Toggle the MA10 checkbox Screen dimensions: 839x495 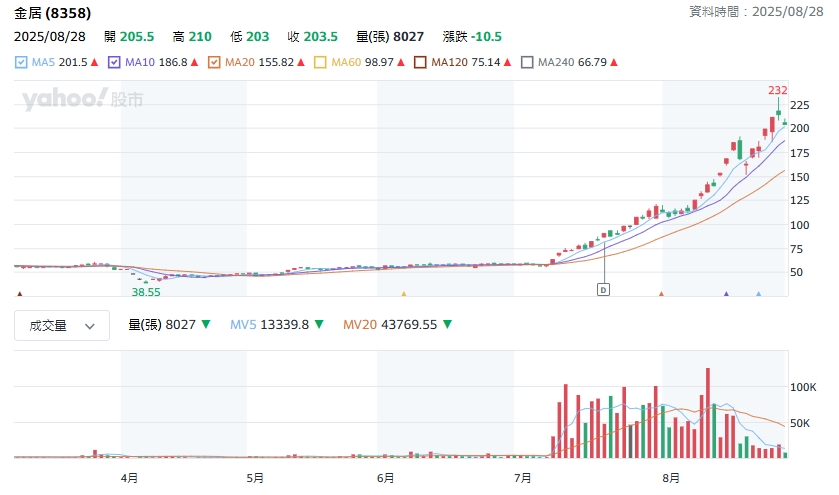(x=114, y=62)
